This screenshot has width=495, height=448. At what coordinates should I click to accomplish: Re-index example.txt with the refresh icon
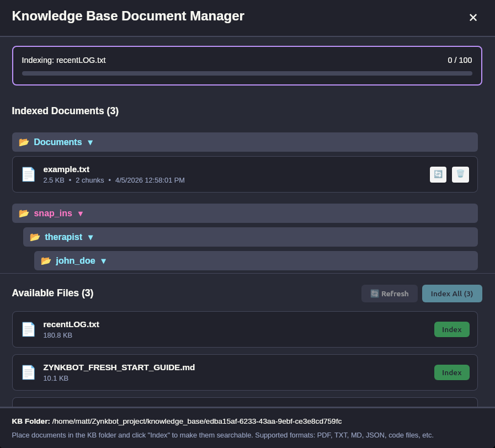[438, 174]
